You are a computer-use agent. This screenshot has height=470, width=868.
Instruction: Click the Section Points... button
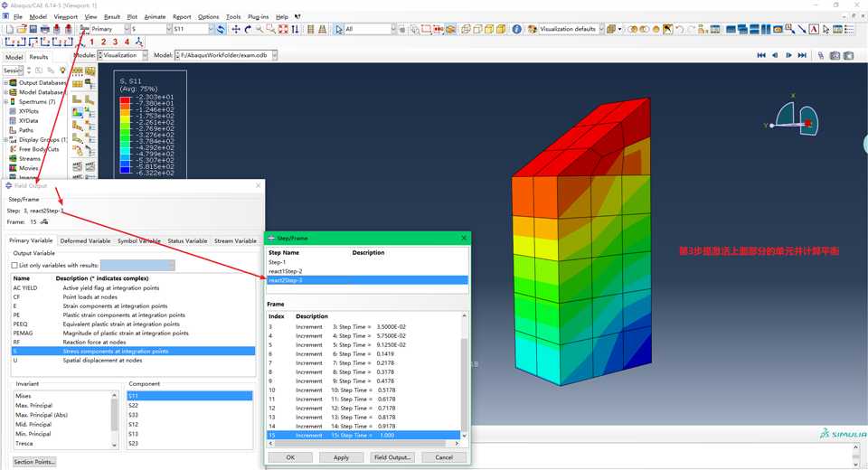34,462
